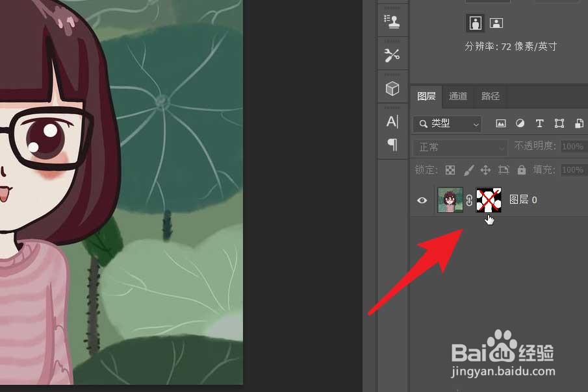This screenshot has width=588, height=392.
Task: Filter layers by shape layers icon
Action: [559, 123]
